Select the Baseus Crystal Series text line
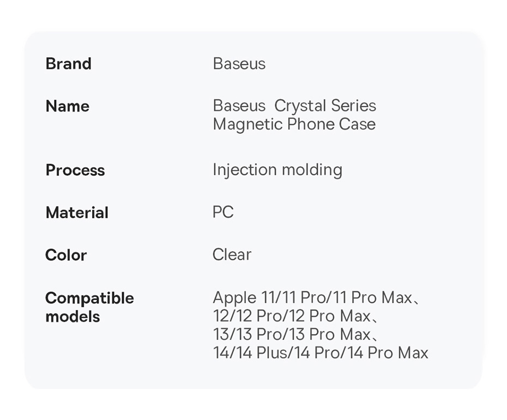The image size is (507, 420). pos(294,106)
